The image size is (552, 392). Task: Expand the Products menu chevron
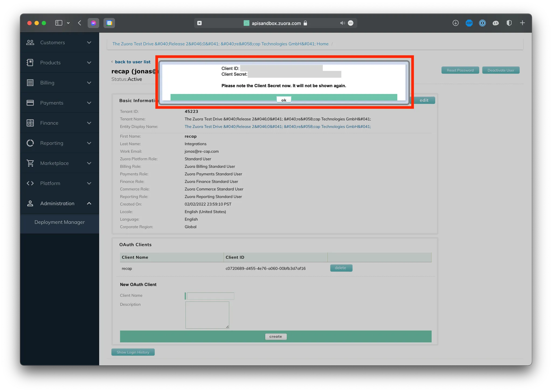[89, 63]
